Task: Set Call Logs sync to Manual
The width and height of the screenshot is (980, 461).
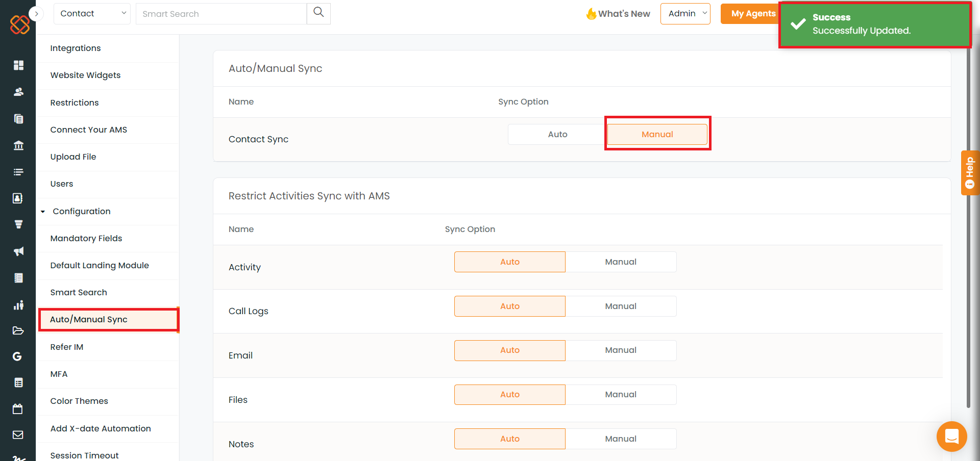Action: (x=621, y=306)
